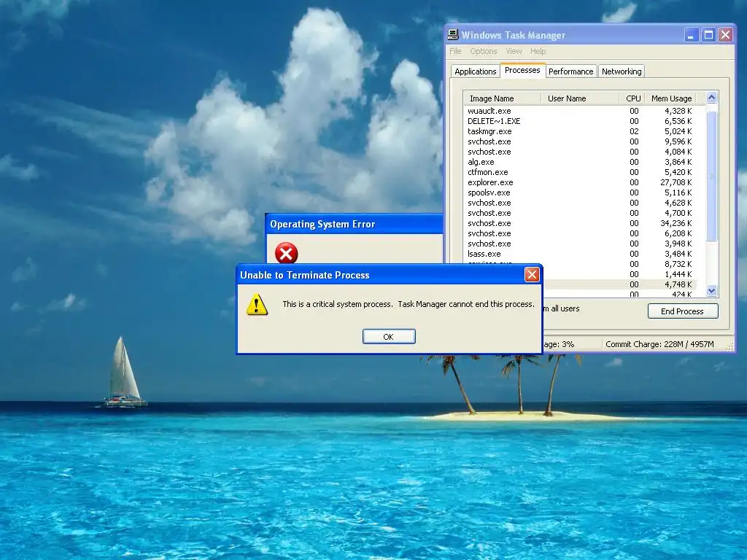The height and width of the screenshot is (560, 747).
Task: Select the lsass.exe process
Action: click(580, 254)
